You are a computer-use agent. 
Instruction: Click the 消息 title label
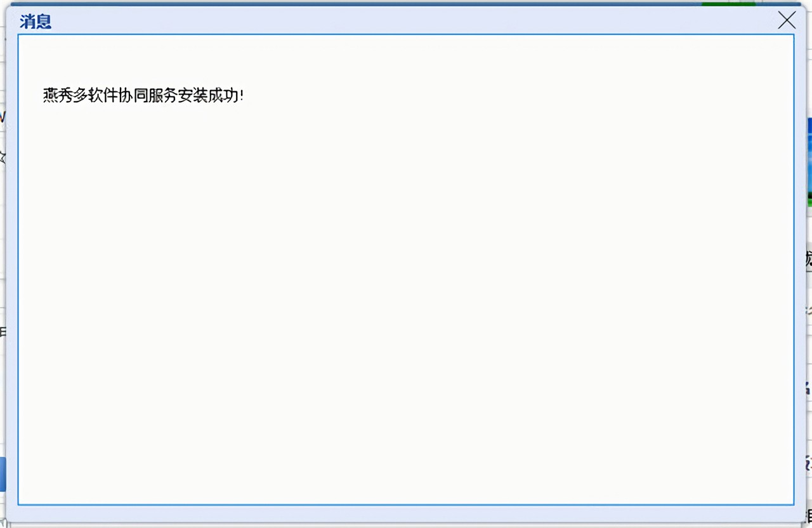[36, 22]
